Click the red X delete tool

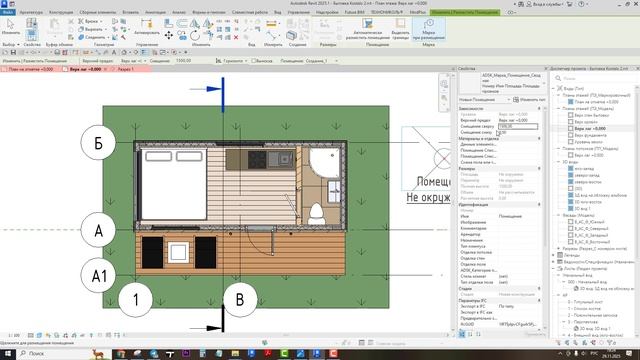pos(236,37)
